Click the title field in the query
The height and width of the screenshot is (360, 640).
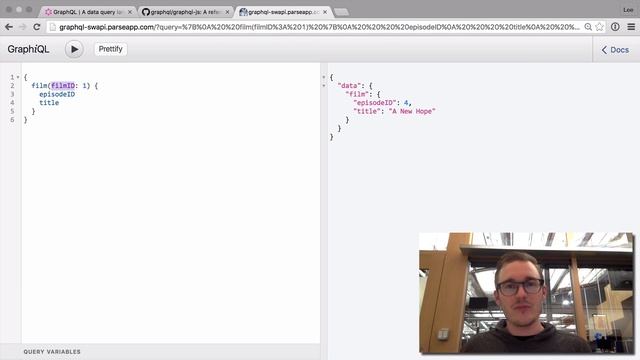tap(49, 103)
